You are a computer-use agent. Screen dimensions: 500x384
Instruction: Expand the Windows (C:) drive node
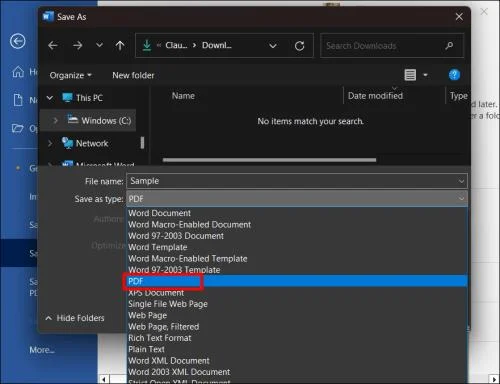point(55,120)
